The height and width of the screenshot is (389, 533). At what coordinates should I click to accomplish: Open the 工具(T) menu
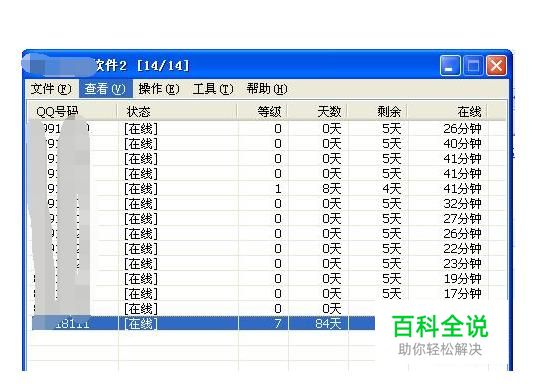(213, 89)
